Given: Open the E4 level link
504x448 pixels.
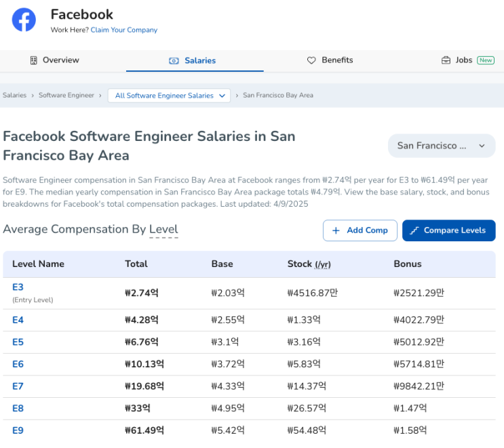Looking at the screenshot, I should click(18, 320).
